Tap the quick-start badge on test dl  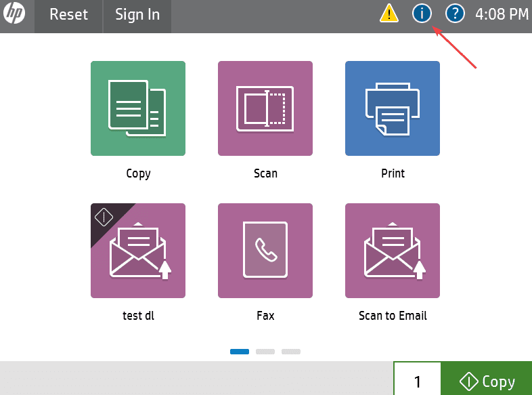coord(104,216)
